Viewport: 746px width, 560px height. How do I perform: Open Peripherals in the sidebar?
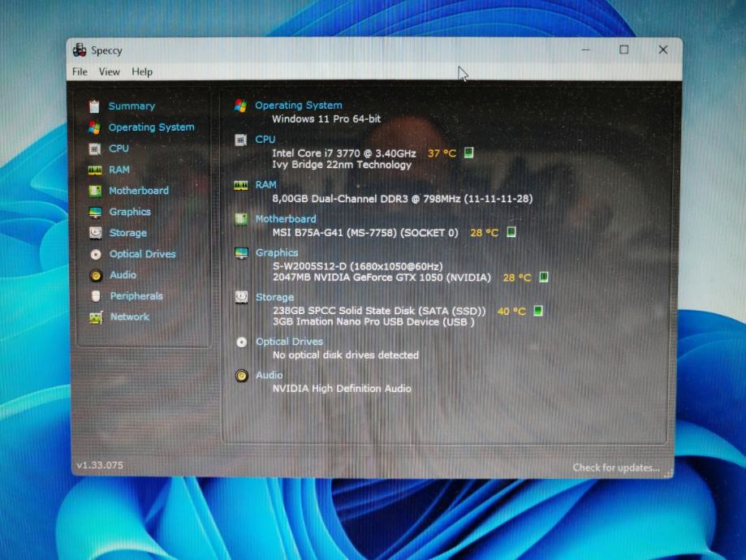136,296
